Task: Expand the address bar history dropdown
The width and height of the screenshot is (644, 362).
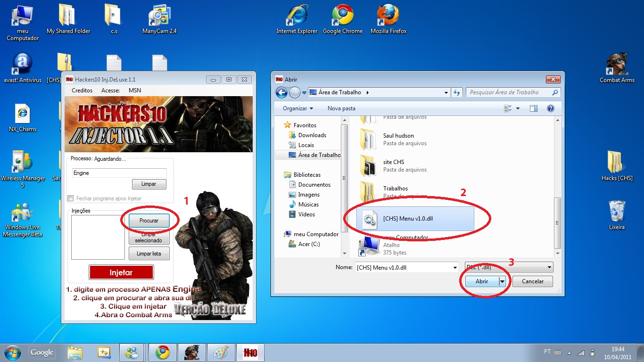Action: point(446,92)
